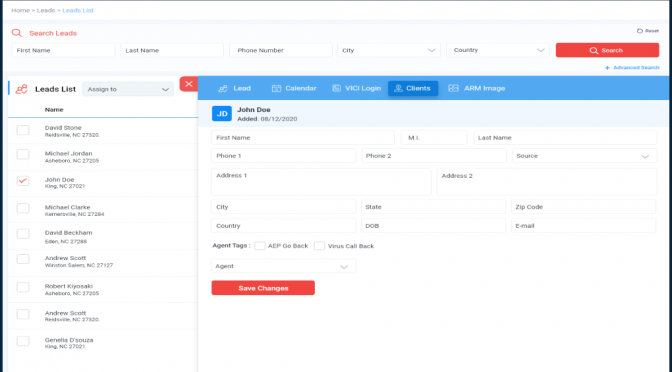
Task: Click the Phone 1 field
Action: pos(283,156)
